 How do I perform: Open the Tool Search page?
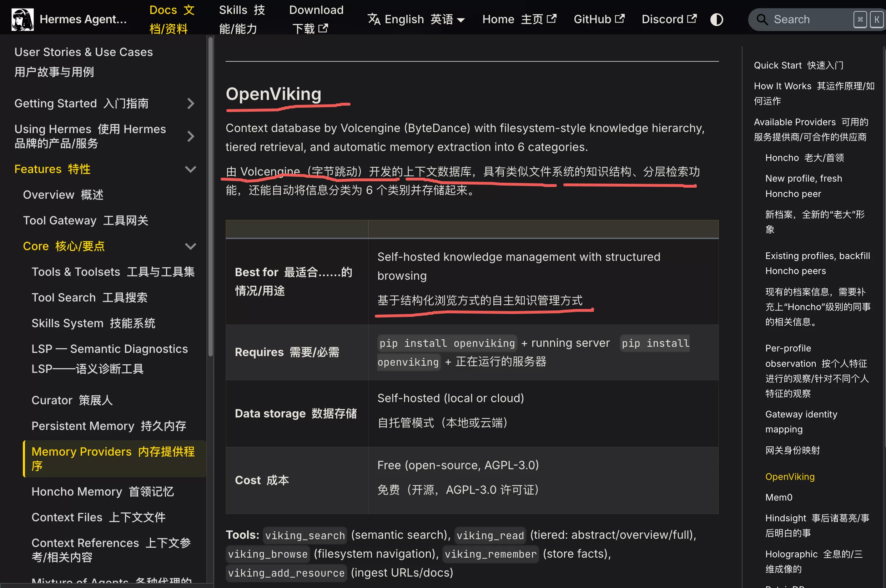coord(89,297)
